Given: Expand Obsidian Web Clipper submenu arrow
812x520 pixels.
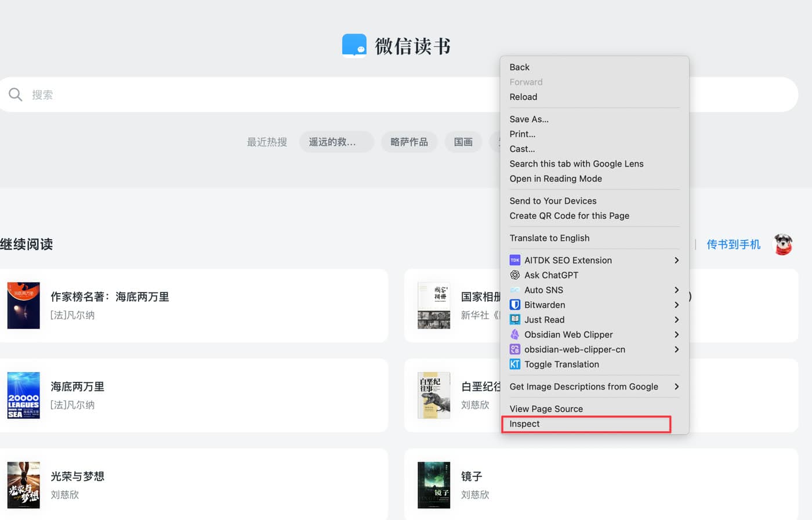Looking at the screenshot, I should pyautogui.click(x=676, y=334).
